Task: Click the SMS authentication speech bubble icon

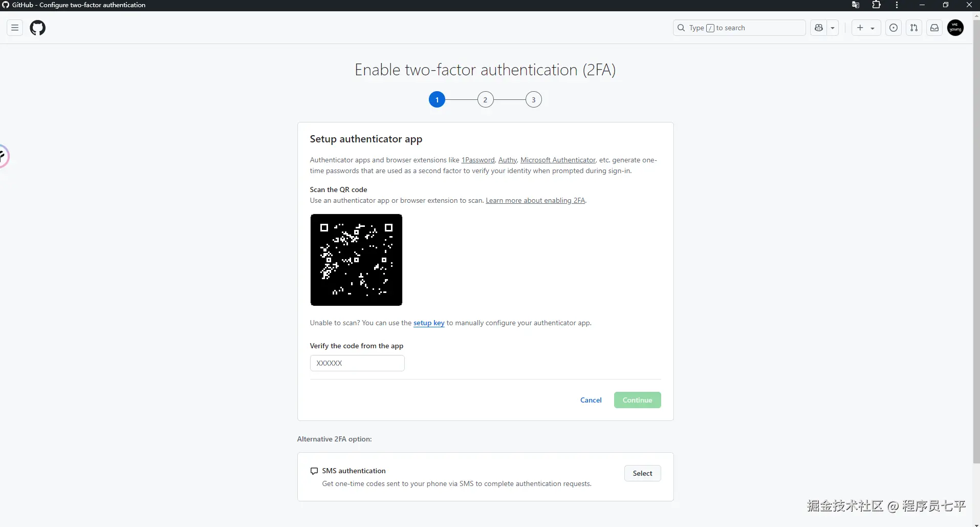Action: point(314,471)
